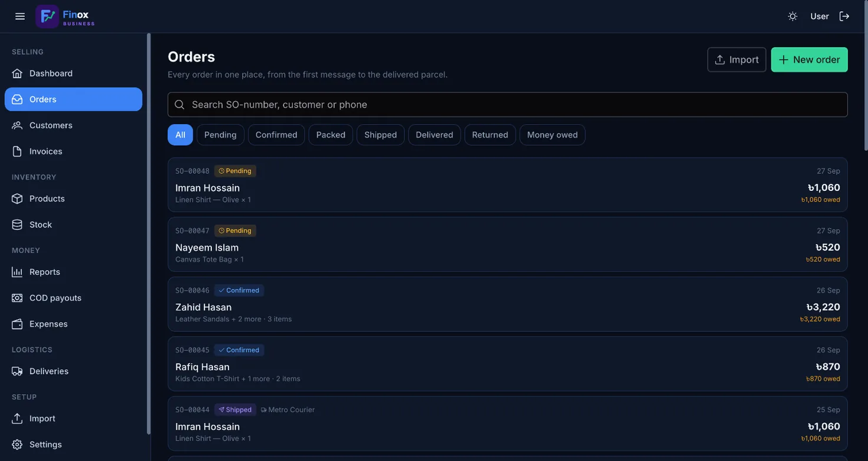868x461 pixels.
Task: Filter by Money owed
Action: pyautogui.click(x=552, y=135)
